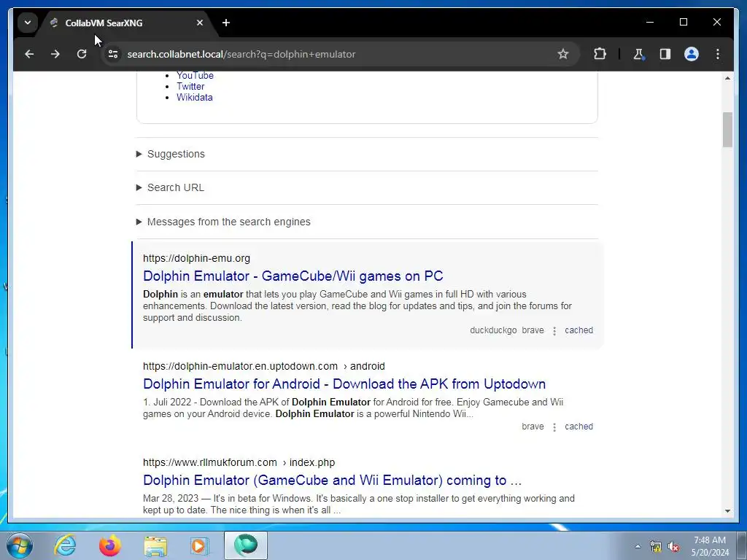Image resolution: width=747 pixels, height=560 pixels.
Task: Open the Twitter link
Action: (x=190, y=86)
